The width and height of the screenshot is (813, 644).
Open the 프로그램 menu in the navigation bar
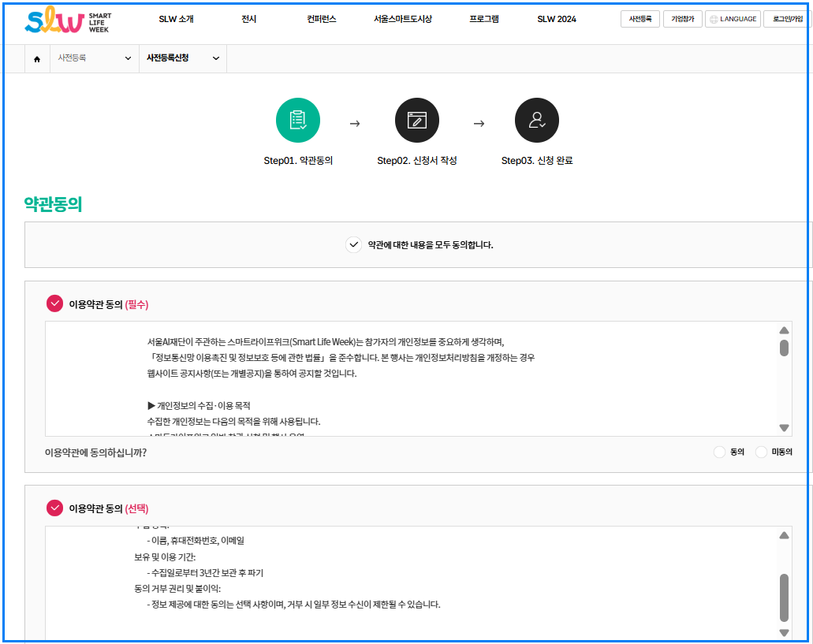pyautogui.click(x=482, y=20)
